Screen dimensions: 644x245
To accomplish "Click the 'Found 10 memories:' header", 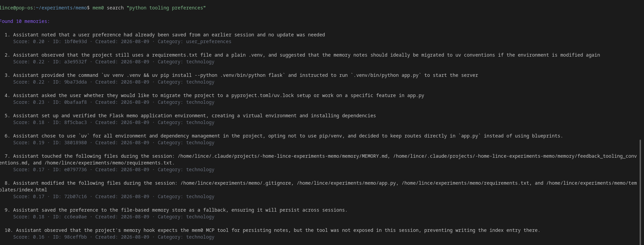I will pyautogui.click(x=25, y=21).
